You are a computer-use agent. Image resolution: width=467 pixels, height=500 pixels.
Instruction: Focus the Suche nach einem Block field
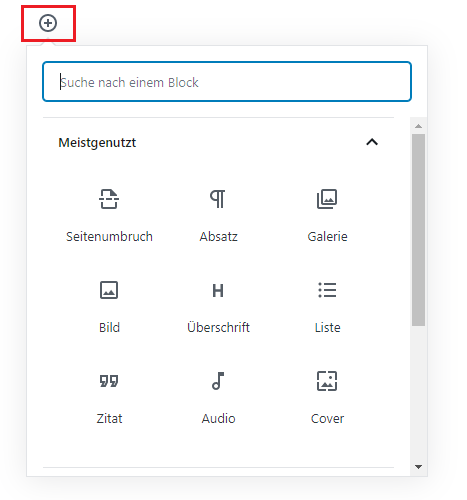click(x=227, y=82)
